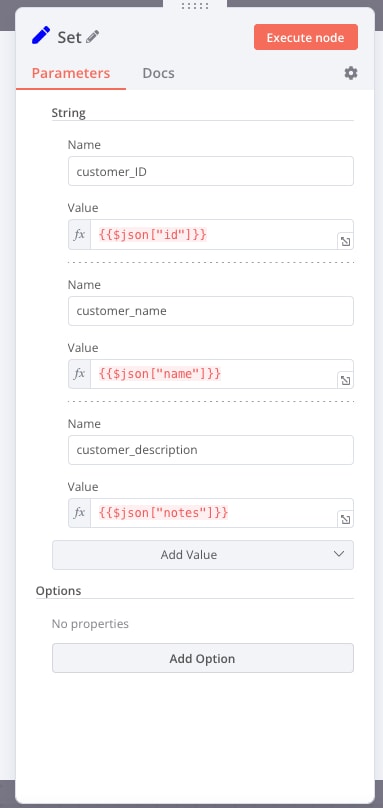Click the Add Option button
Screen dimensions: 383x808
203,658
